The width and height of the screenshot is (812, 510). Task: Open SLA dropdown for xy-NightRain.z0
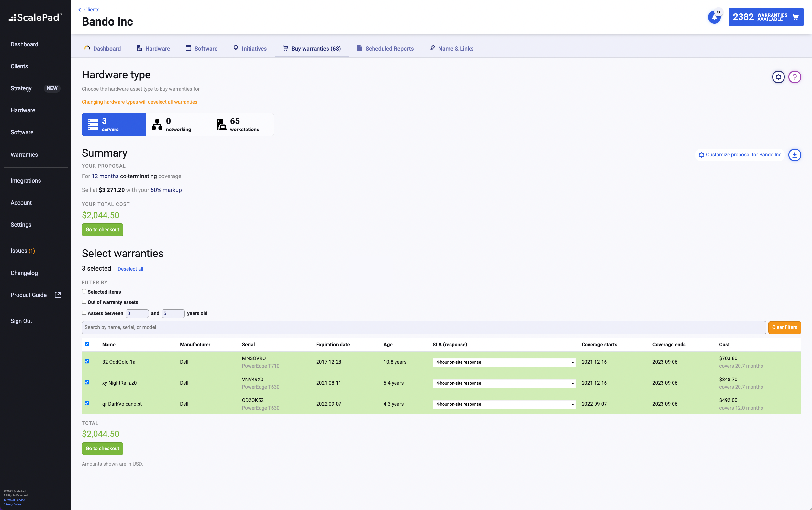tap(504, 383)
